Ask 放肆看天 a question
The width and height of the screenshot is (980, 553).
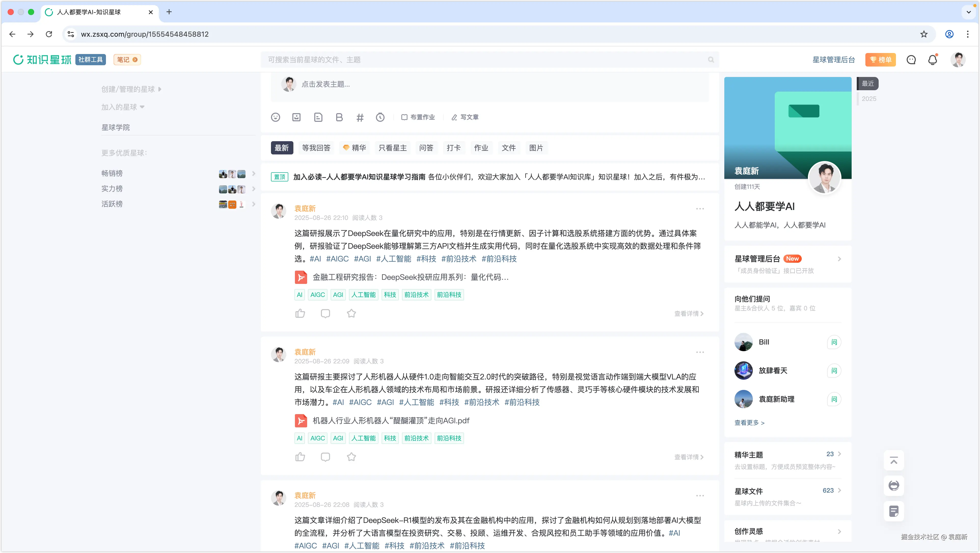click(x=834, y=371)
